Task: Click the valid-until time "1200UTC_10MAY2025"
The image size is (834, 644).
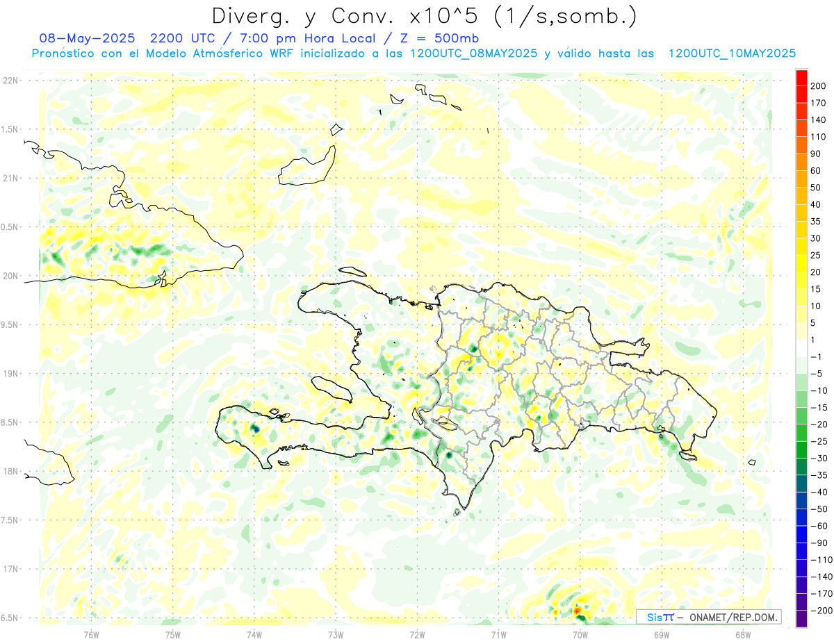Action: tap(731, 53)
